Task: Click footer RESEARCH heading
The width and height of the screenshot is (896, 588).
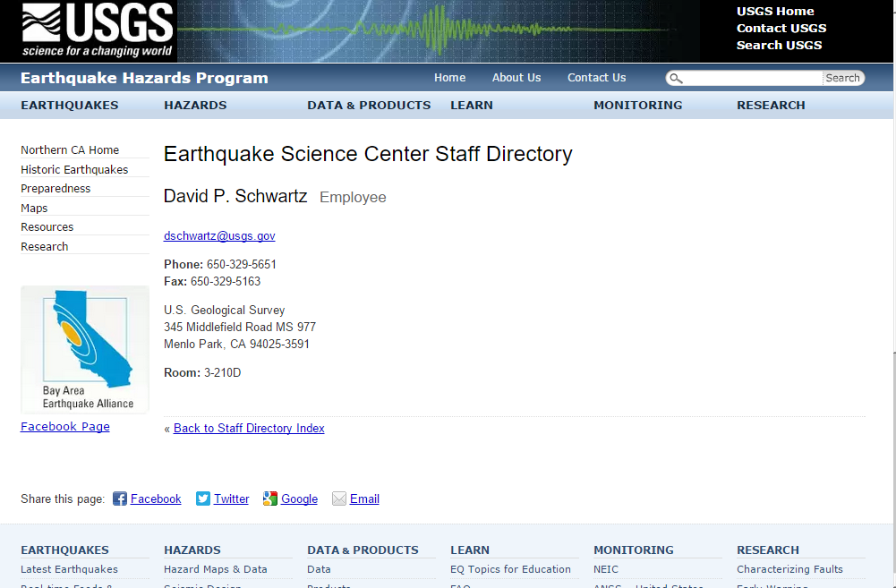Action: click(767, 550)
